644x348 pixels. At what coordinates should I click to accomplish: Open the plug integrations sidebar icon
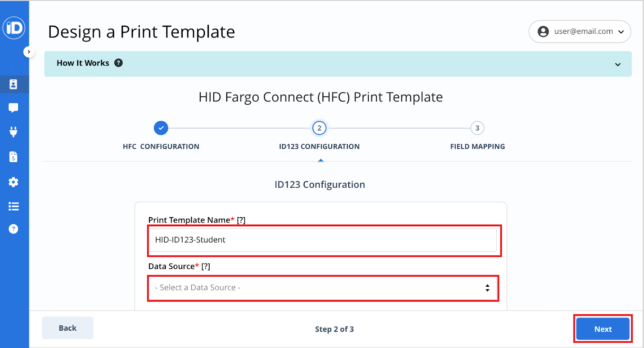coord(13,132)
